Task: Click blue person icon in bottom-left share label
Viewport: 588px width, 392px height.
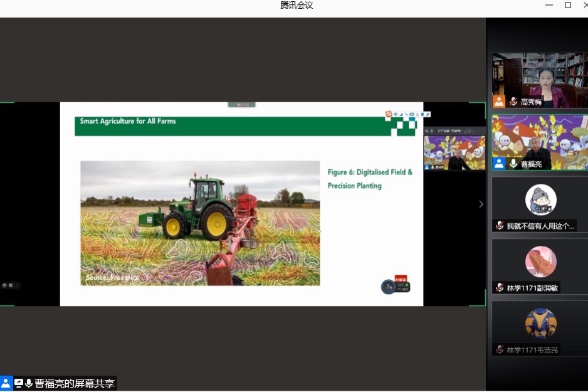Action: pos(6,383)
